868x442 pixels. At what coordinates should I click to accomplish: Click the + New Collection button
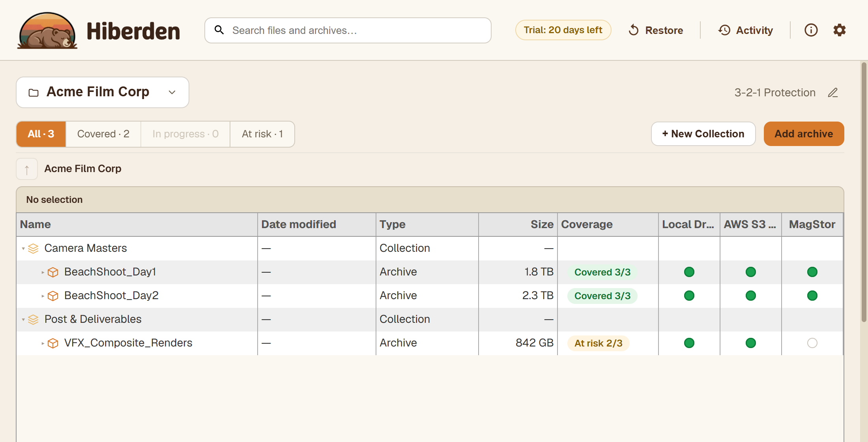703,134
